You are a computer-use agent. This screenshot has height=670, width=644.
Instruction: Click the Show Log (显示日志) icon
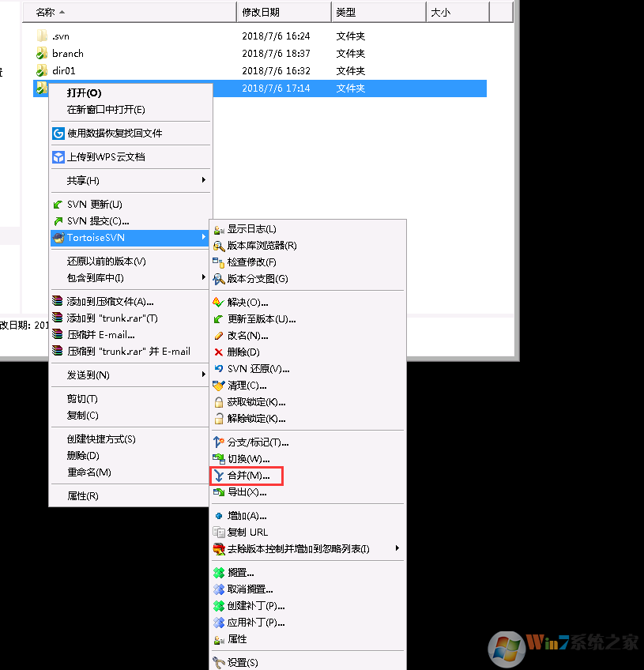pos(219,229)
